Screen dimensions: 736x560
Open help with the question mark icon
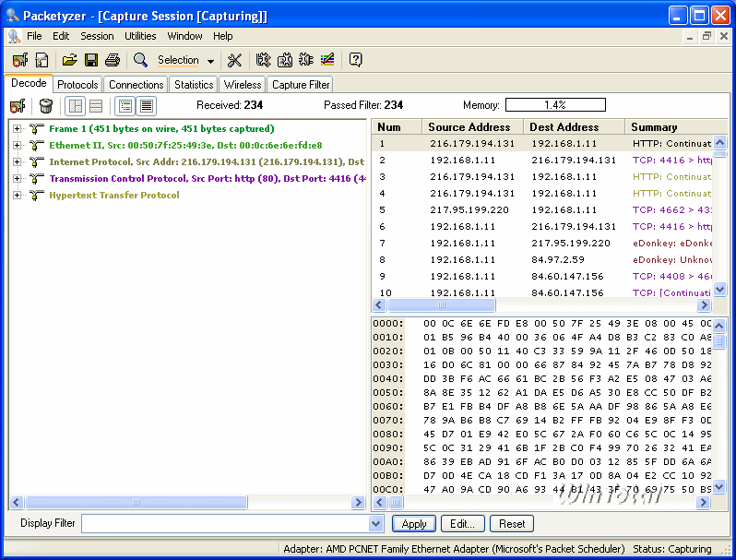(355, 61)
